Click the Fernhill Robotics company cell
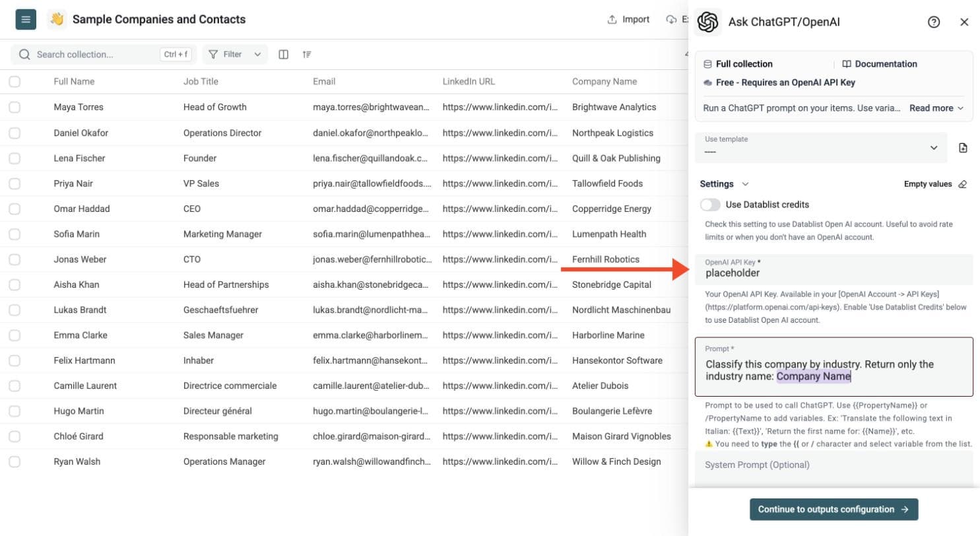Image resolution: width=980 pixels, height=536 pixels. point(606,259)
